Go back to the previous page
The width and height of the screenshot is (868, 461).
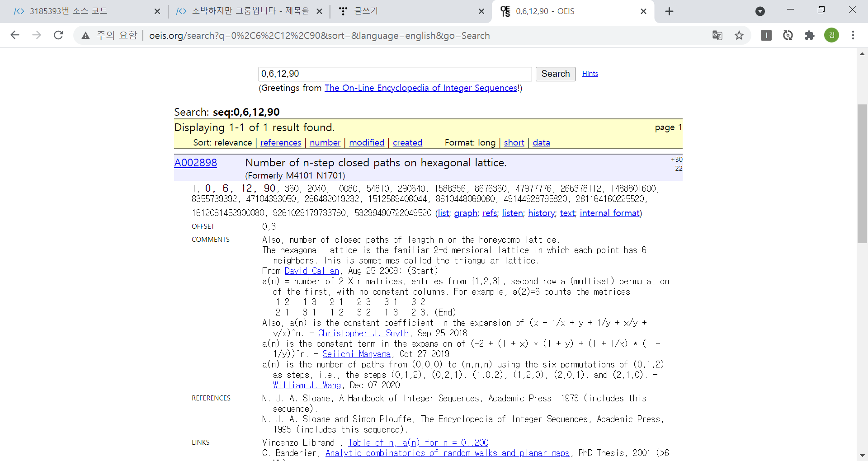coord(15,35)
